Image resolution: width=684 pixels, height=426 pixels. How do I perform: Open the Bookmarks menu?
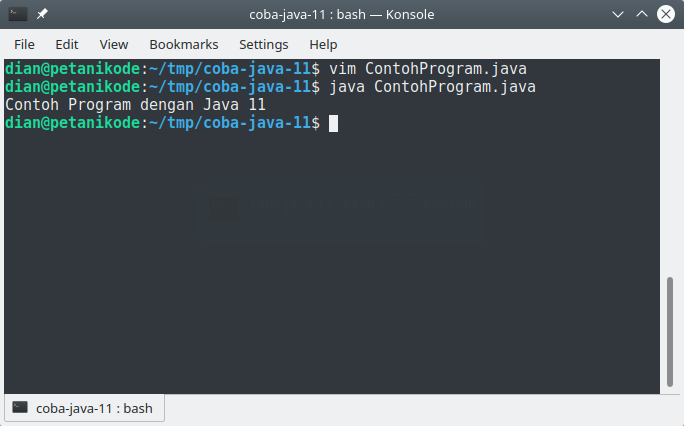pos(184,44)
